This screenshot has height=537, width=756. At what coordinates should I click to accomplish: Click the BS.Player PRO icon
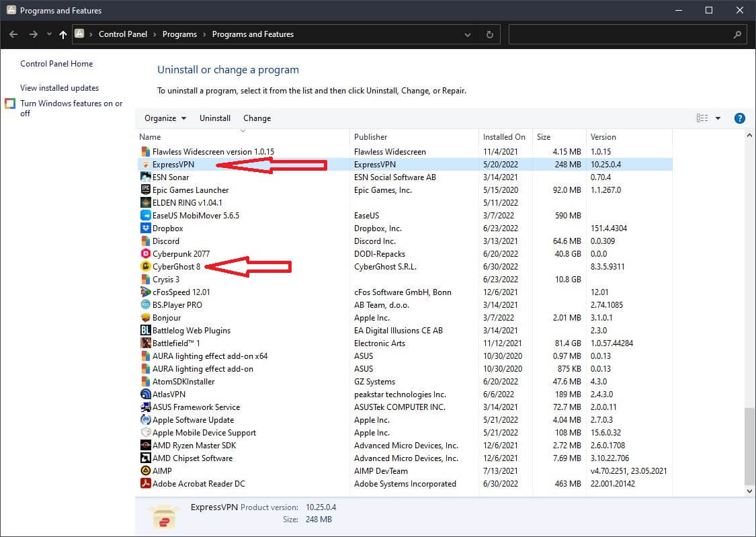point(145,304)
